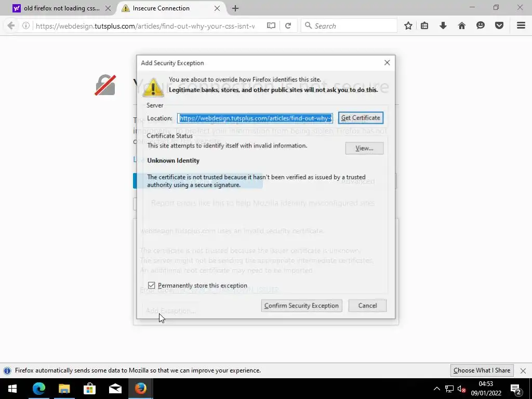Open the network status tray icon
The width and height of the screenshot is (532, 399).
[449, 389]
